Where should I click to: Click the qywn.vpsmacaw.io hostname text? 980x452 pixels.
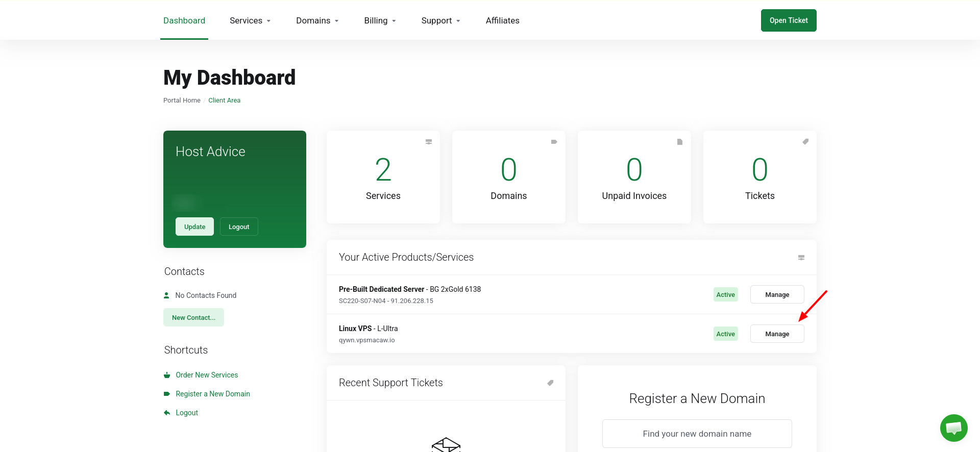(367, 340)
